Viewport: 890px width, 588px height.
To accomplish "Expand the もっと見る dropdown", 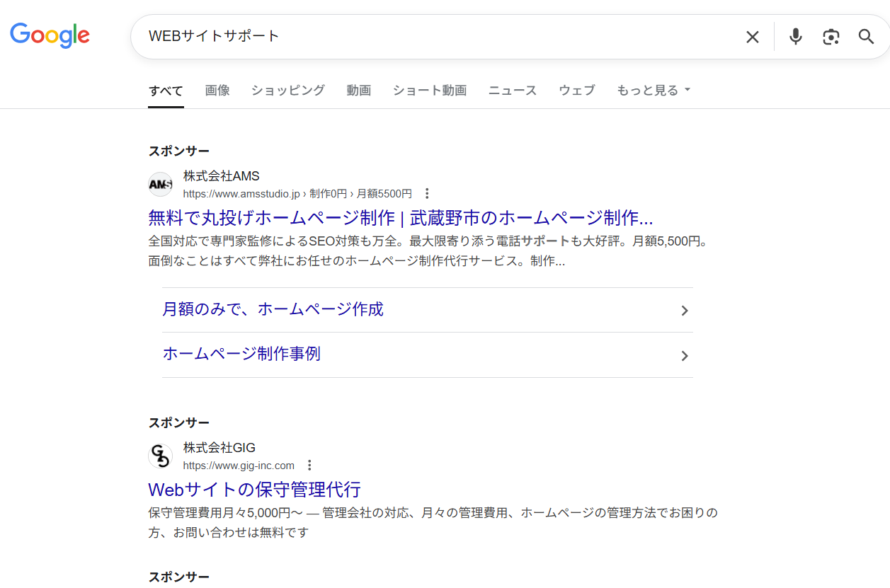I will point(653,91).
